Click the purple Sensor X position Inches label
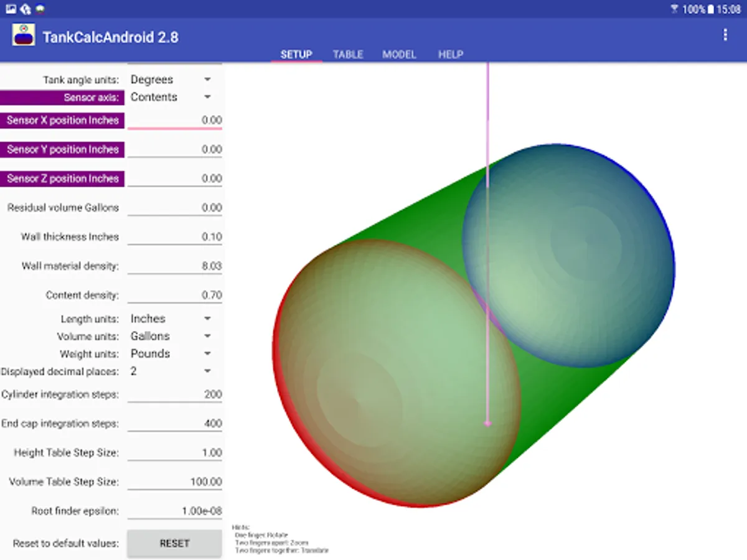The height and width of the screenshot is (560, 747). [x=62, y=120]
